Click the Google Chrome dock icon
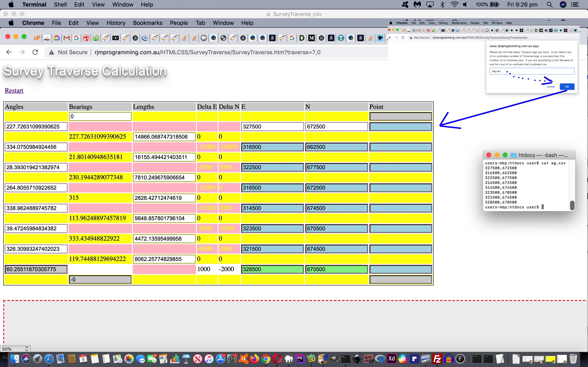The image size is (588, 367). 266,359
